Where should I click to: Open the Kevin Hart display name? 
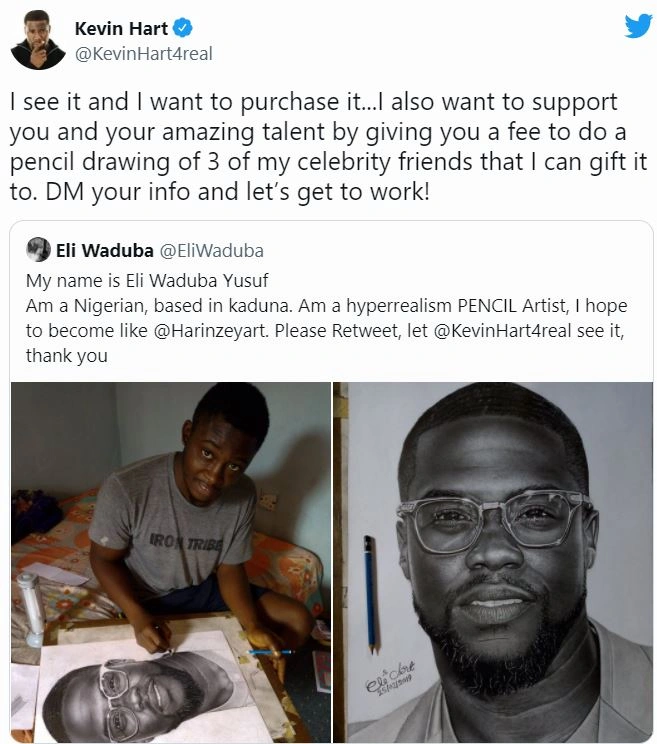coord(122,29)
